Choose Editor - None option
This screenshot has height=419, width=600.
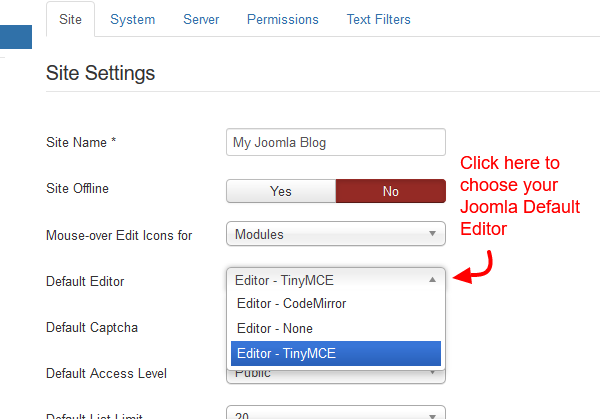tap(336, 328)
